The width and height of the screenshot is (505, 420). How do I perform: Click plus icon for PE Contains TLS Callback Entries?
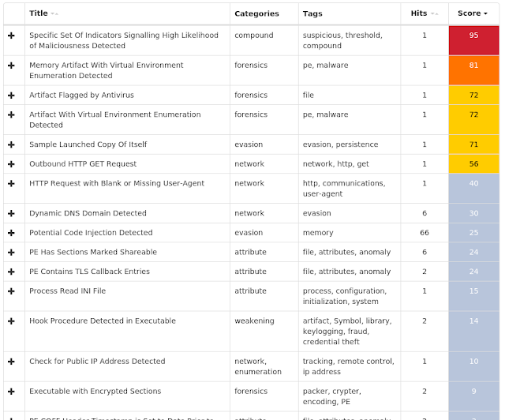[x=11, y=272]
